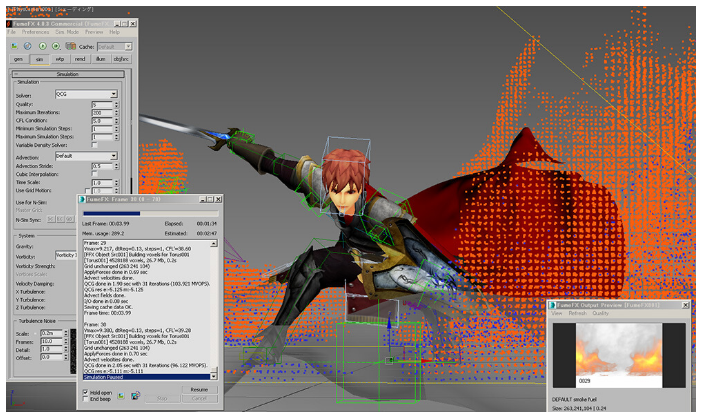Open the Help menu
This screenshot has width=701, height=417.
[x=115, y=32]
